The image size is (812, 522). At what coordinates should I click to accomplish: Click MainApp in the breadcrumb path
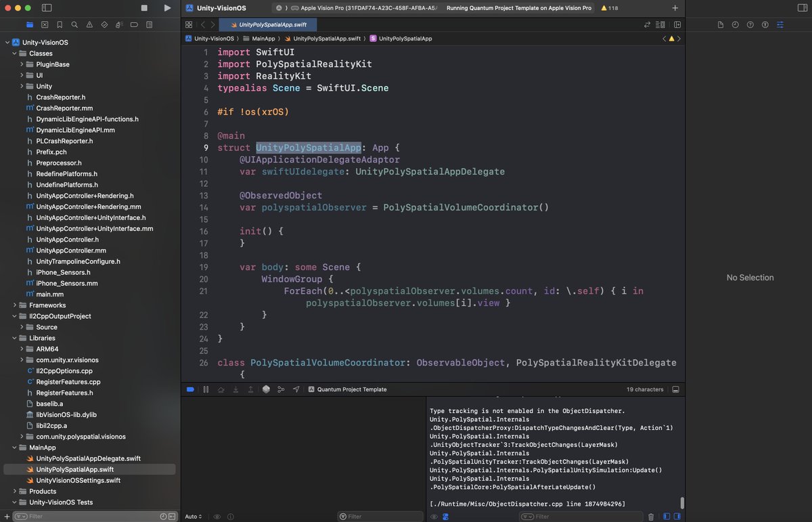[258, 39]
